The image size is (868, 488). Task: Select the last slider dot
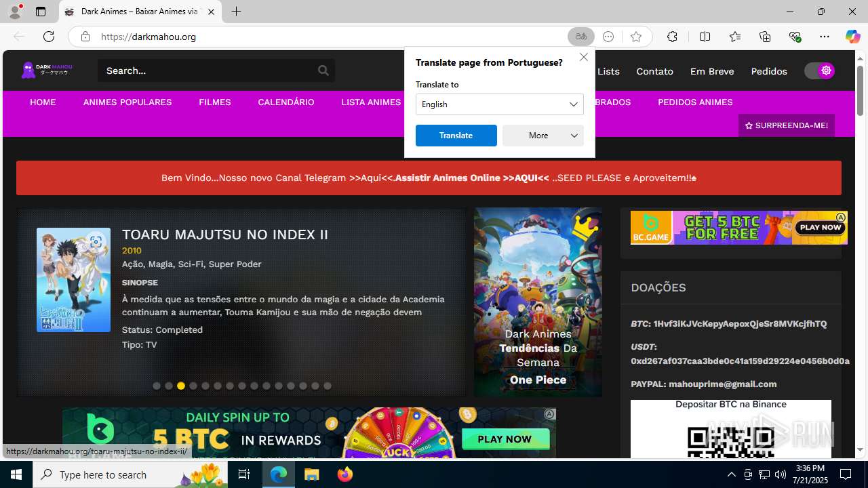pos(328,386)
